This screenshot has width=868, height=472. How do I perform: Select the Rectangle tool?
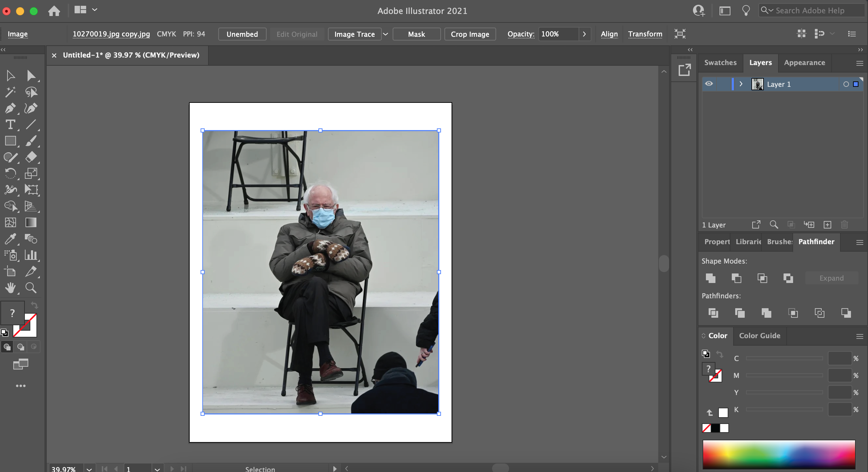click(11, 141)
